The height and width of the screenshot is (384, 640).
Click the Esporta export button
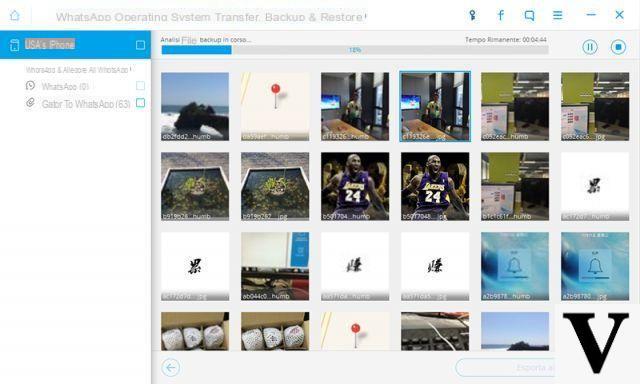(505, 368)
